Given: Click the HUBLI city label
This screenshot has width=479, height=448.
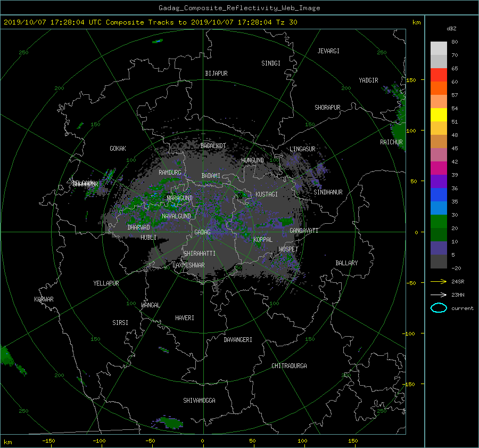Looking at the screenshot, I should [148, 237].
